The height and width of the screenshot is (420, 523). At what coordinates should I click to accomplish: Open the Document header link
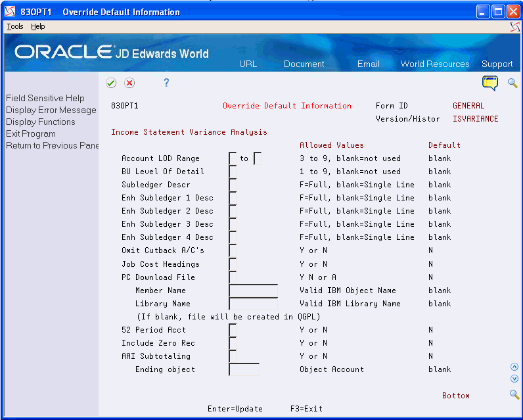[304, 64]
